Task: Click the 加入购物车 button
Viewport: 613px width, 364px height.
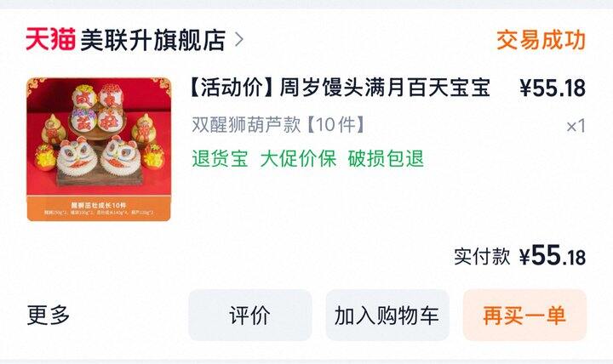Action: [387, 316]
